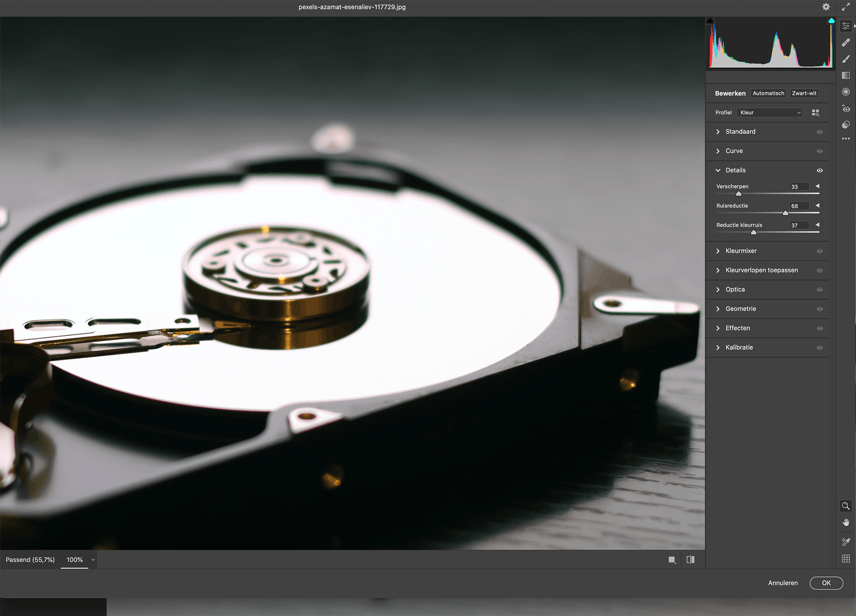
Task: Click the Zwart-wit button
Action: tap(804, 93)
